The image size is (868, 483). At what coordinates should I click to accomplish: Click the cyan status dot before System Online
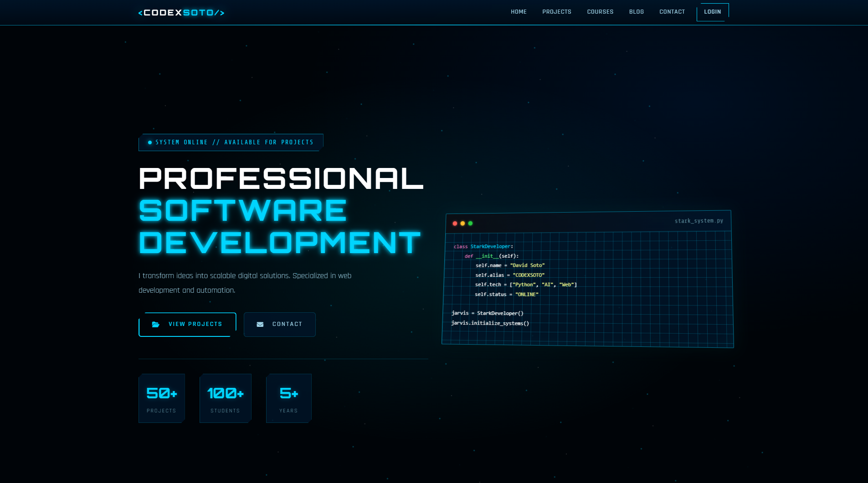150,142
